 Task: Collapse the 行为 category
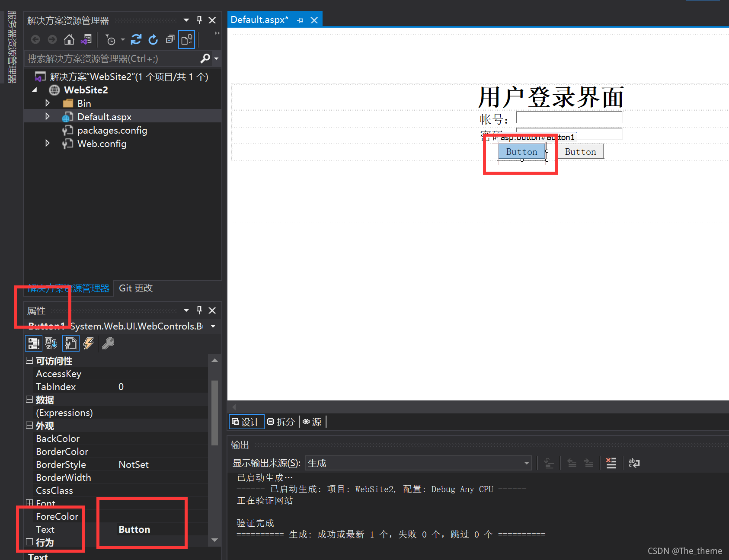(29, 542)
